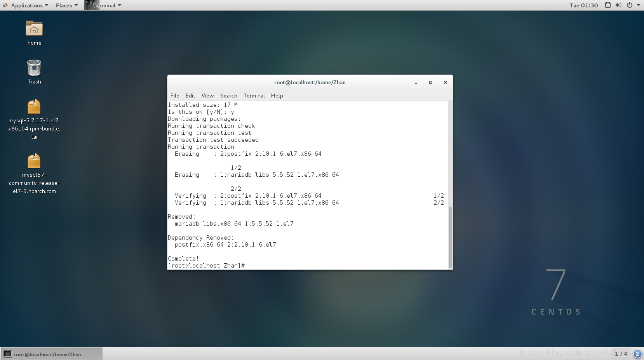Close the terminal window

446,82
